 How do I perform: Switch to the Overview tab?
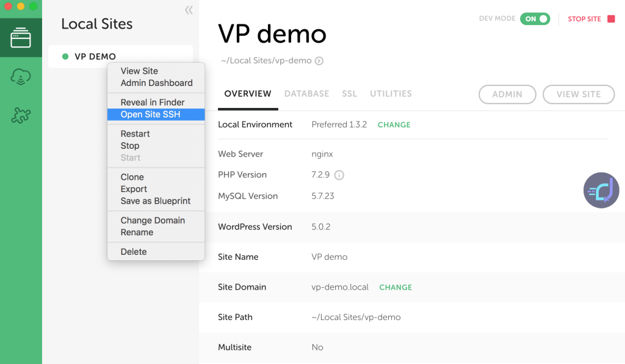click(248, 93)
